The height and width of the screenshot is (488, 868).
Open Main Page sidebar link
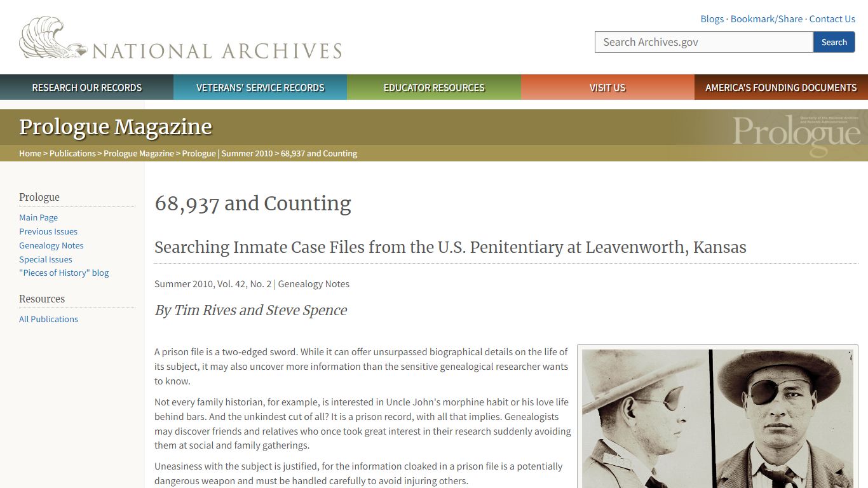(38, 217)
